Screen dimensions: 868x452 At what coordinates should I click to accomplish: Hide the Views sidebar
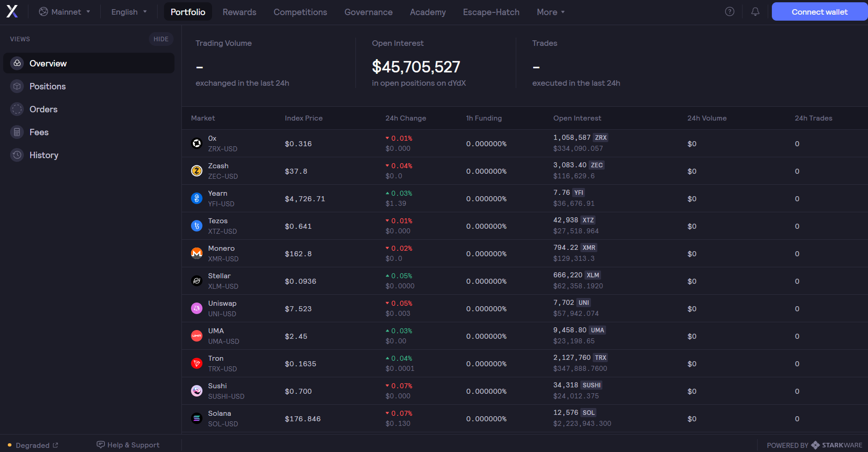click(161, 39)
